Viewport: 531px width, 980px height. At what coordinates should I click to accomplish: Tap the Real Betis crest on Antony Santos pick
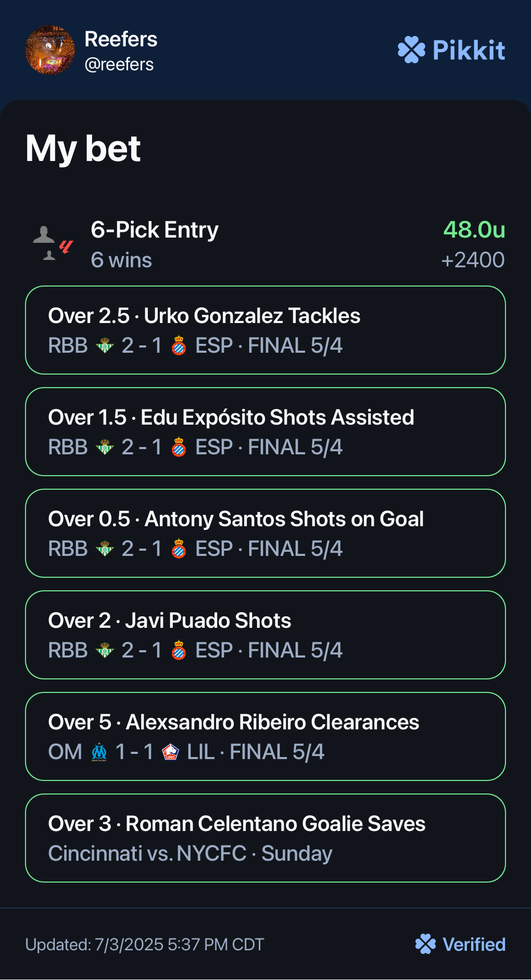[105, 549]
